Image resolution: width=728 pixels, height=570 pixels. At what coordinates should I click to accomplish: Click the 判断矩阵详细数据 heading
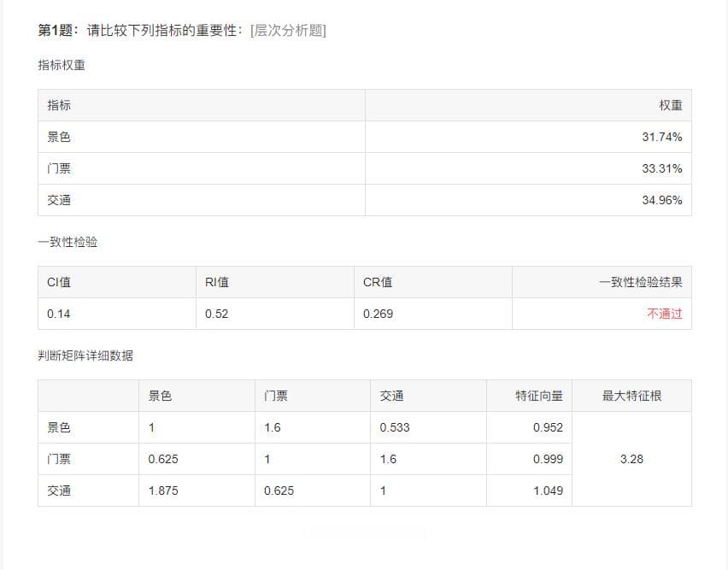pos(85,356)
